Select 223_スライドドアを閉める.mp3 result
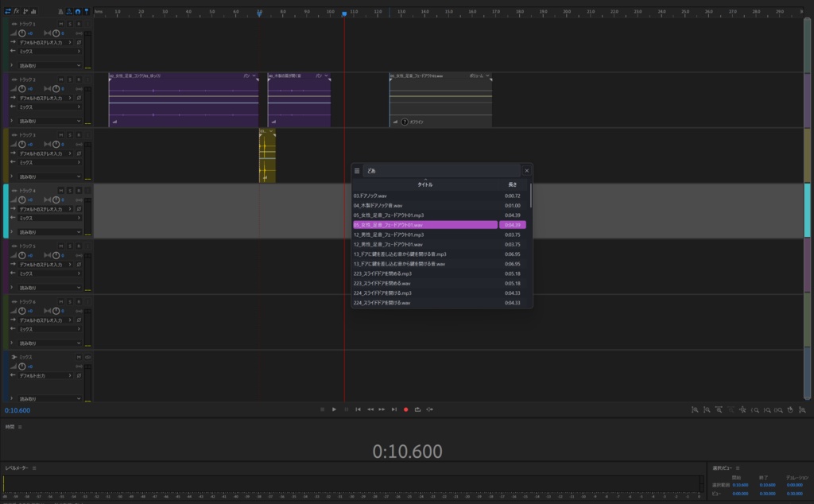This screenshot has height=504, width=814. (439, 273)
